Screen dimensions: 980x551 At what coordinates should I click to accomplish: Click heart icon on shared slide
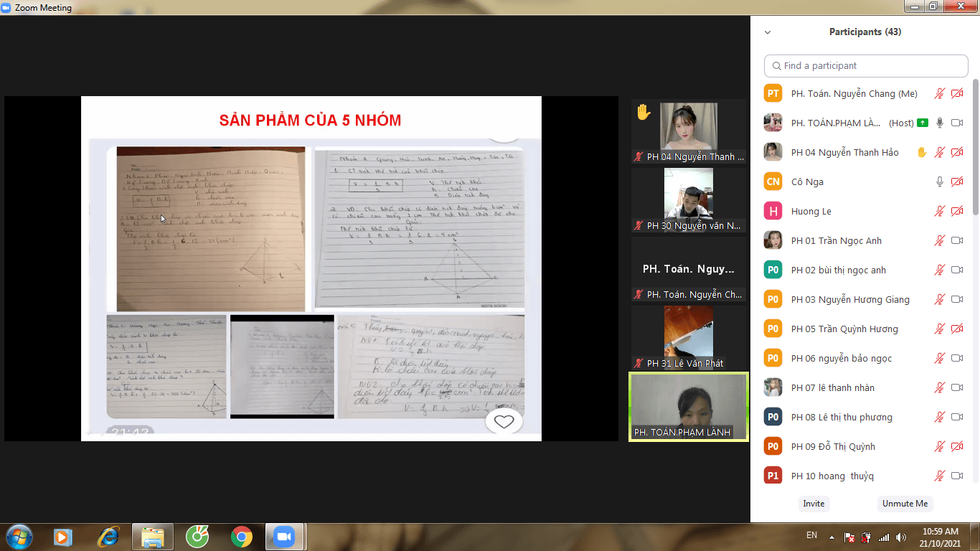coord(504,422)
